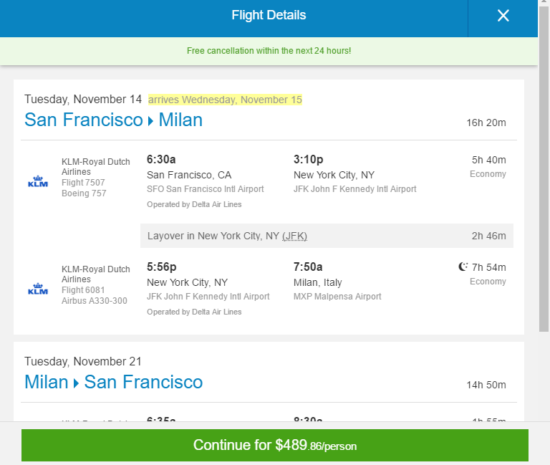Click the Flight 7507 label
The width and height of the screenshot is (550, 465).
83,182
